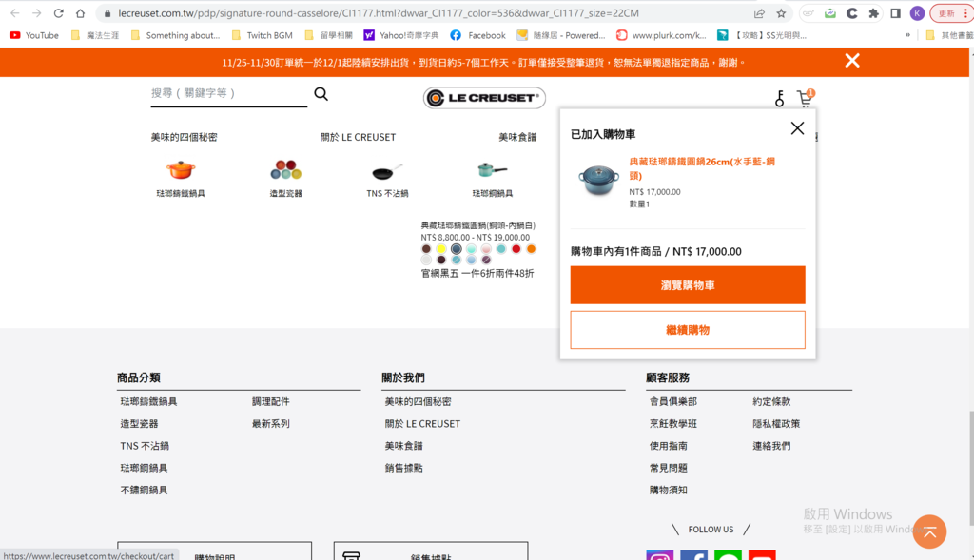Open the shopping cart icon
Viewport: 974px width, 560px height.
click(x=806, y=98)
